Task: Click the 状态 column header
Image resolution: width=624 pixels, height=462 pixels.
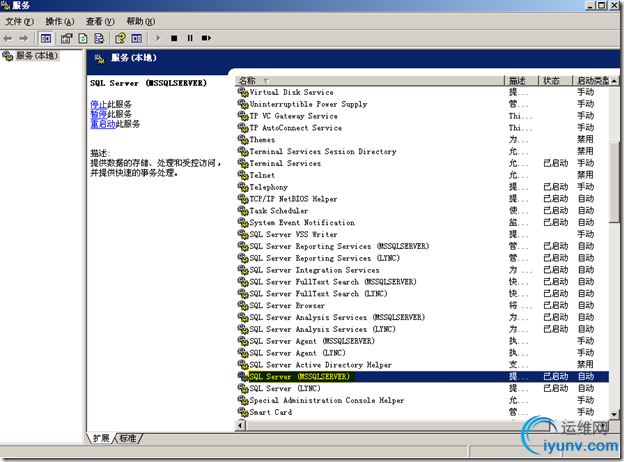Action: pyautogui.click(x=556, y=81)
